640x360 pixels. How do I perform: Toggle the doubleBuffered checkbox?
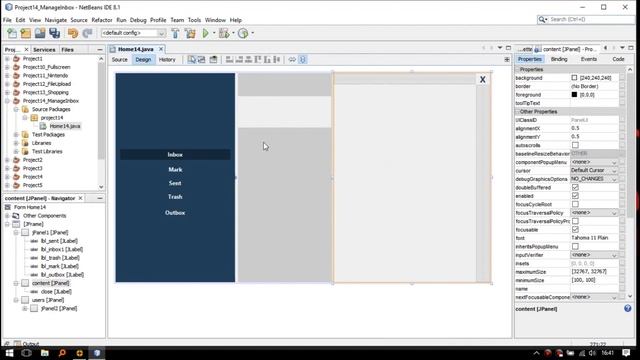pos(575,187)
